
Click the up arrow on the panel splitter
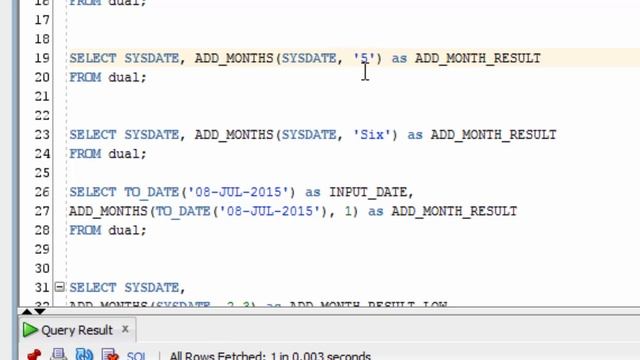(x=27, y=311)
